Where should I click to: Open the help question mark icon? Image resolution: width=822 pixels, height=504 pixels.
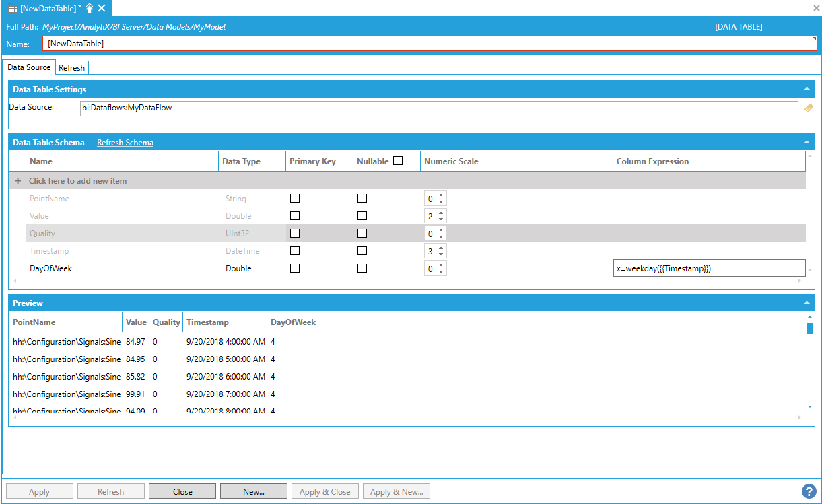point(809,491)
